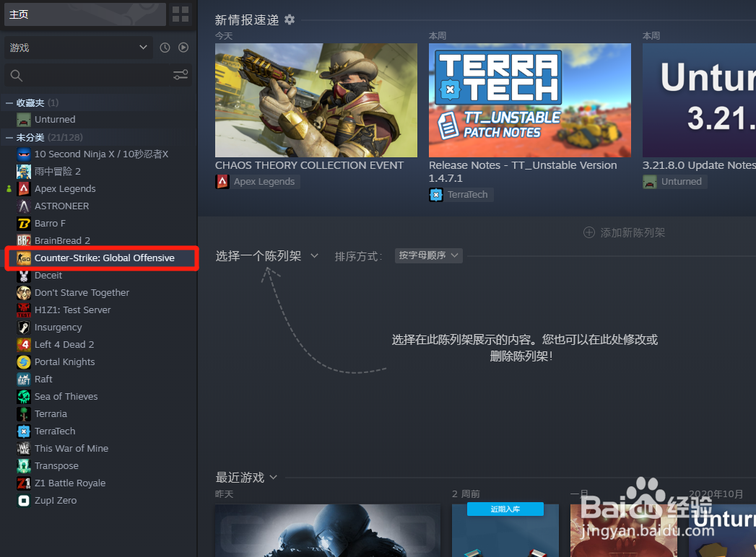Click the Deceit game icon
The height and width of the screenshot is (557, 756).
24,276
